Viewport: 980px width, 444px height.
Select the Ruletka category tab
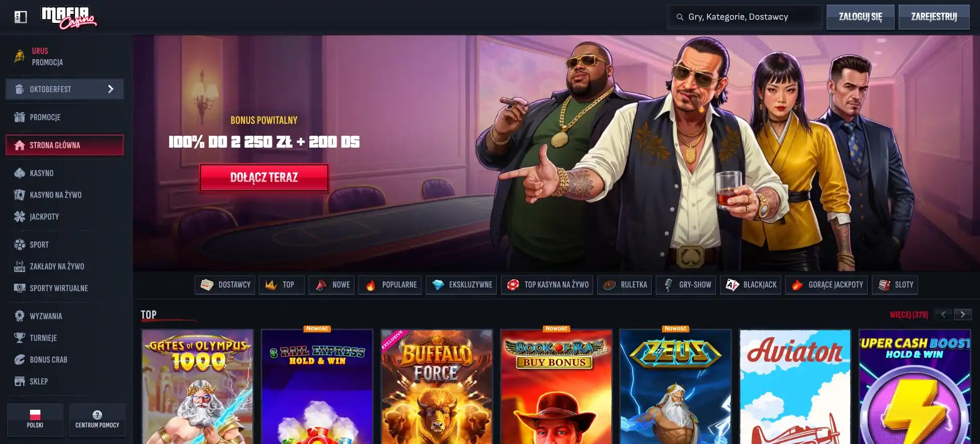625,285
